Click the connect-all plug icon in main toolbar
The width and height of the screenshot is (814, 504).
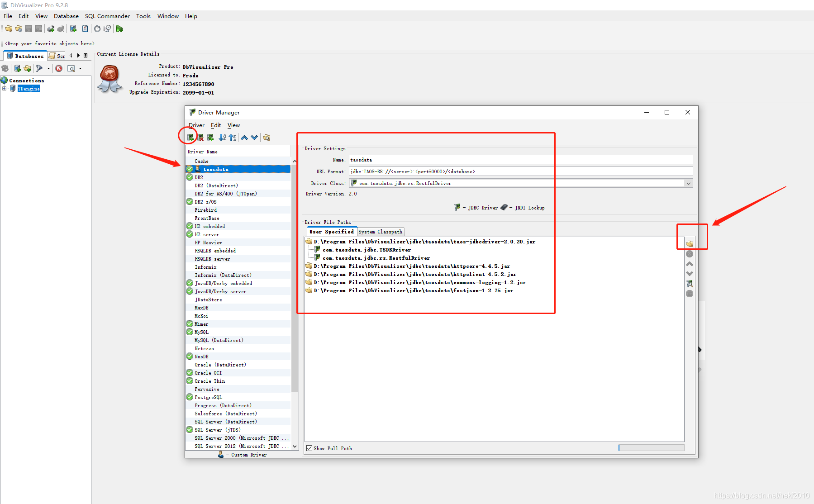tap(51, 29)
